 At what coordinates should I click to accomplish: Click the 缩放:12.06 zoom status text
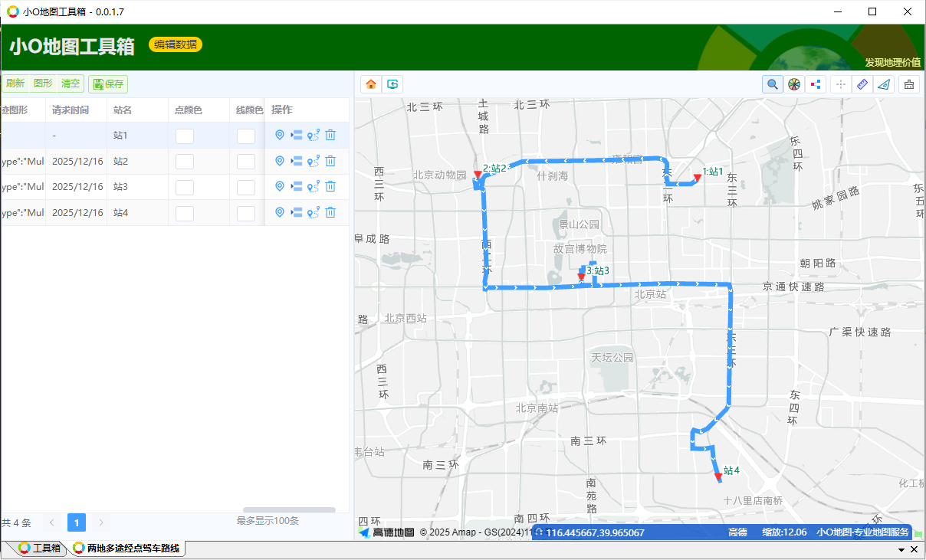[784, 532]
